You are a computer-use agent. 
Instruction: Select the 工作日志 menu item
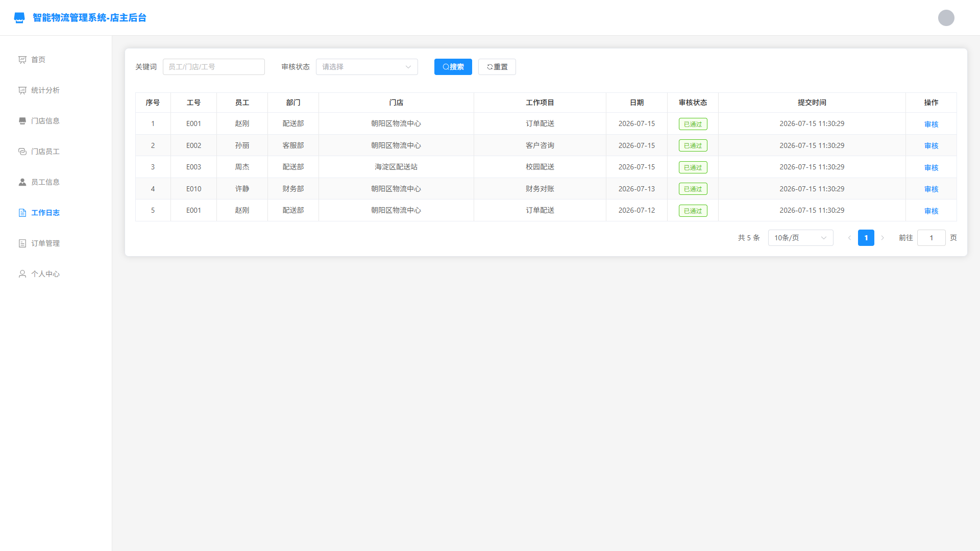(x=56, y=213)
